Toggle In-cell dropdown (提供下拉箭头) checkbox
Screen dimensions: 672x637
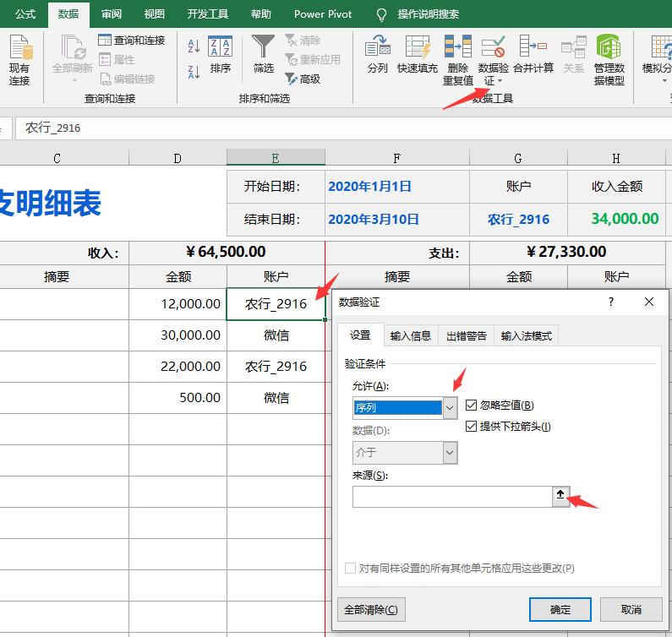point(471,427)
